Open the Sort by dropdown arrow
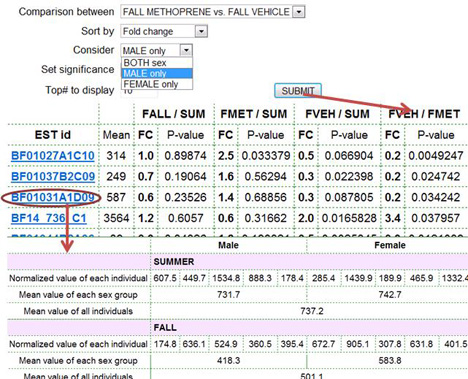Screen dimensions: 468x379 [201, 32]
